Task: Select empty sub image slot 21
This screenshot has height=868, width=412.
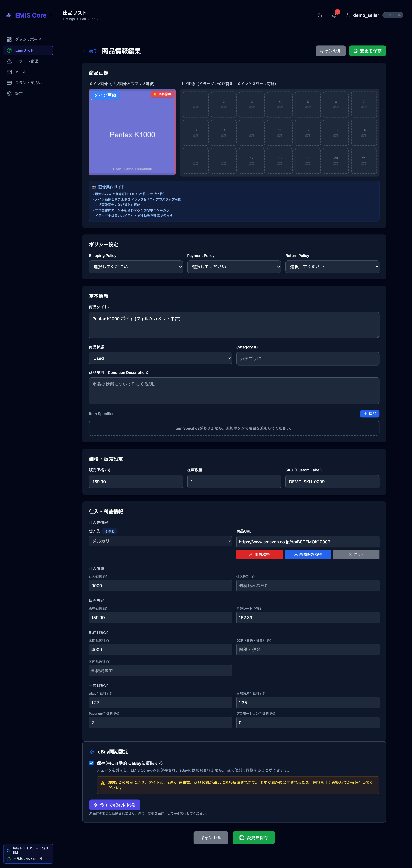Action: [364, 161]
